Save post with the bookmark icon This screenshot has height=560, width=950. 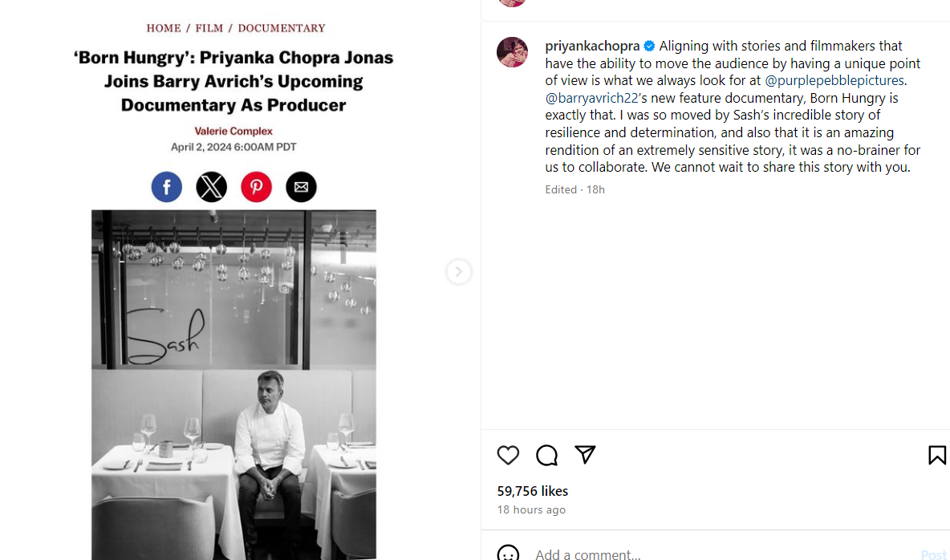[936, 455]
